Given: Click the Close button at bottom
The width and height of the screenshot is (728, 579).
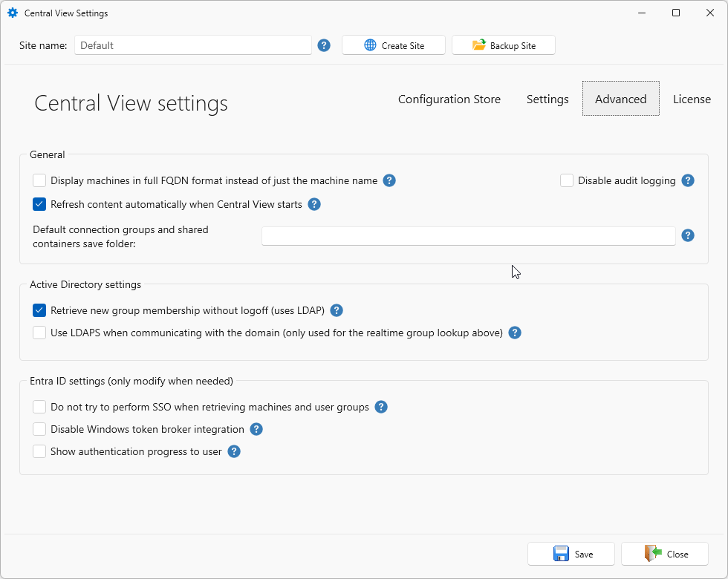Looking at the screenshot, I should pyautogui.click(x=665, y=554).
